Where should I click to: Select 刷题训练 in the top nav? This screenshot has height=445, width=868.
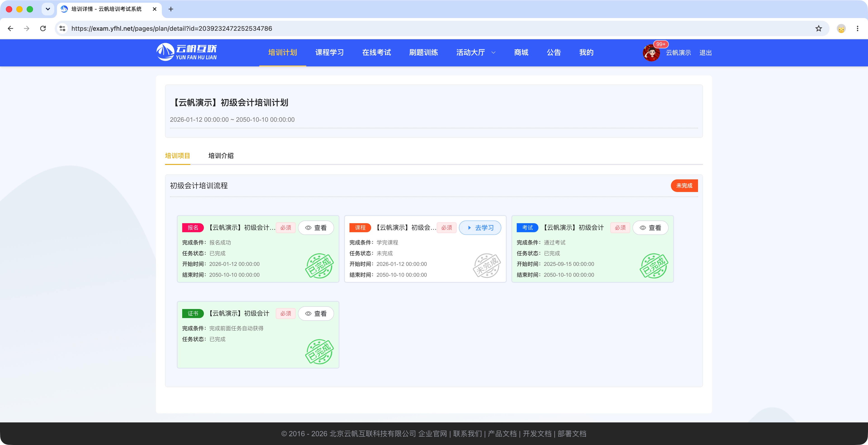[423, 52]
